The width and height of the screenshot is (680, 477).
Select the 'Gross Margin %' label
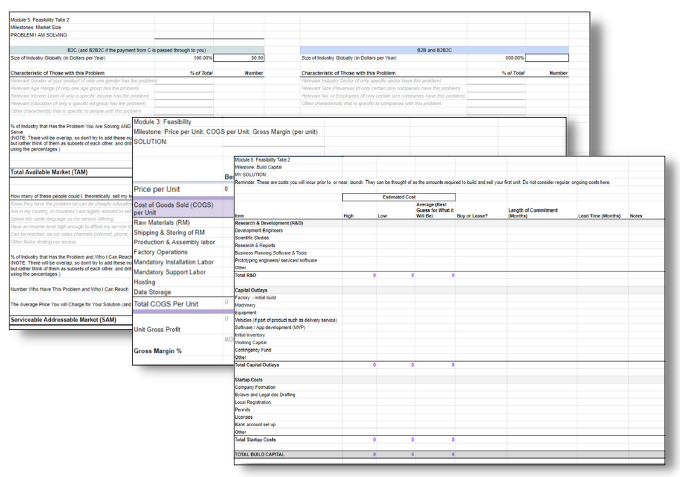point(157,351)
